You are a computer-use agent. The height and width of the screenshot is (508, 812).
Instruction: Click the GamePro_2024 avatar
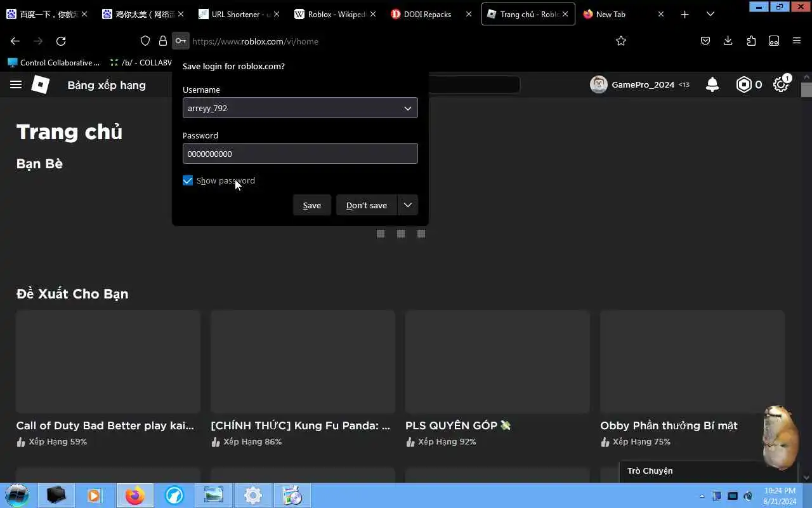pyautogui.click(x=598, y=84)
